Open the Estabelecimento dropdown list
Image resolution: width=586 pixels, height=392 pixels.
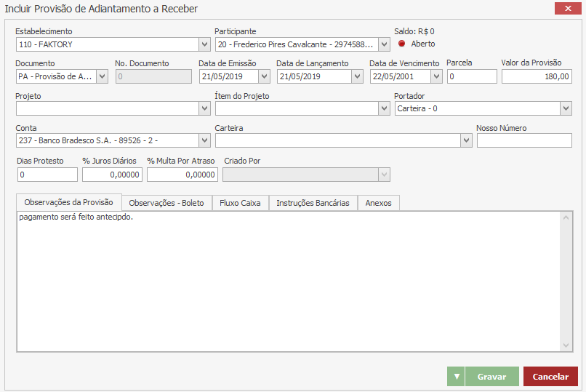(205, 44)
